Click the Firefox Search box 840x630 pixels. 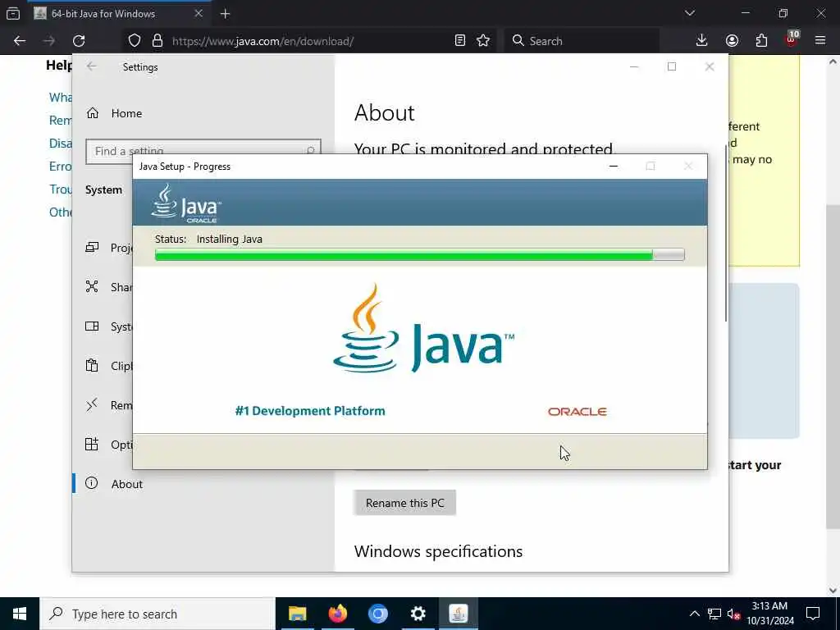[x=582, y=41]
